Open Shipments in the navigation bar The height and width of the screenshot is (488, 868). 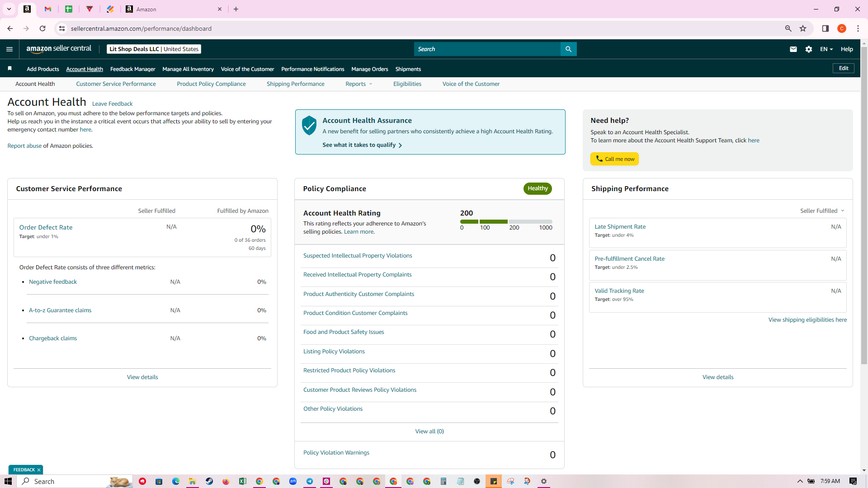(x=408, y=69)
